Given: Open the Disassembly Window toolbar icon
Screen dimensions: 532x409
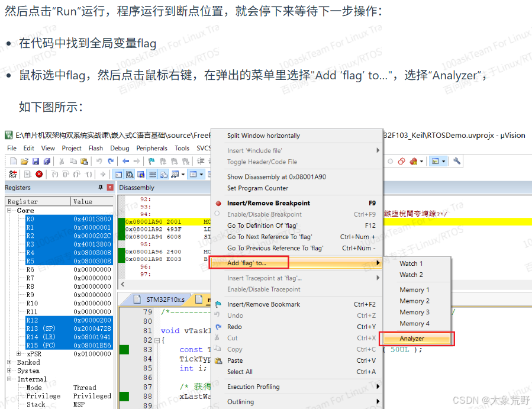Looking at the screenshot, I should (x=129, y=174).
